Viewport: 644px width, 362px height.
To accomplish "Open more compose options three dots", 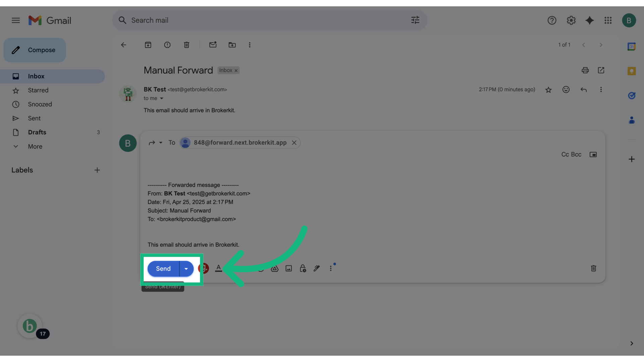I will tap(331, 268).
